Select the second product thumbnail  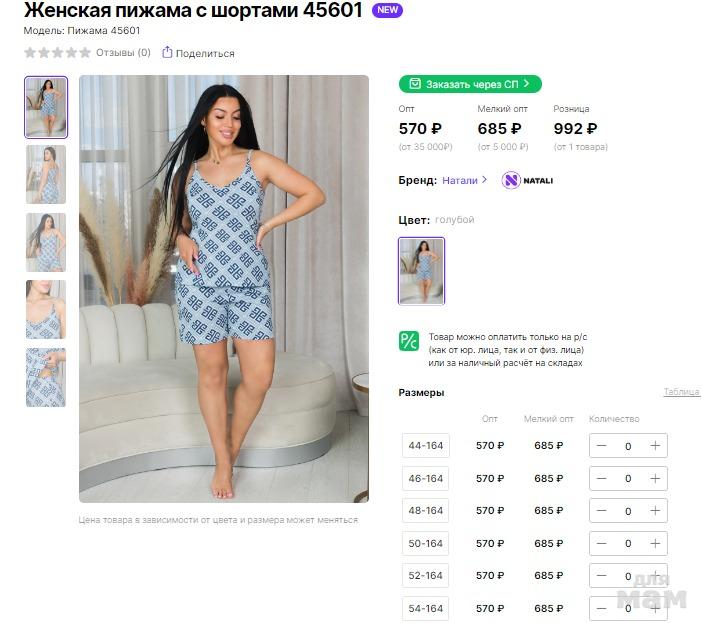[46, 175]
